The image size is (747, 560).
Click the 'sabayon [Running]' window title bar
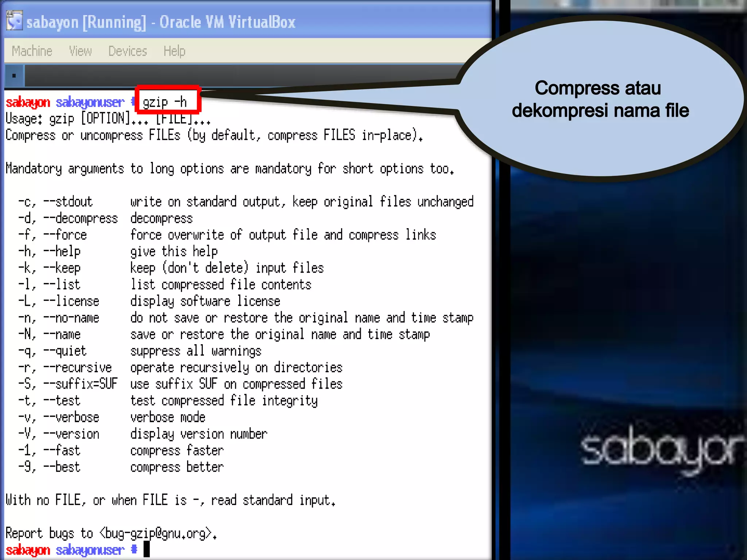pyautogui.click(x=160, y=22)
